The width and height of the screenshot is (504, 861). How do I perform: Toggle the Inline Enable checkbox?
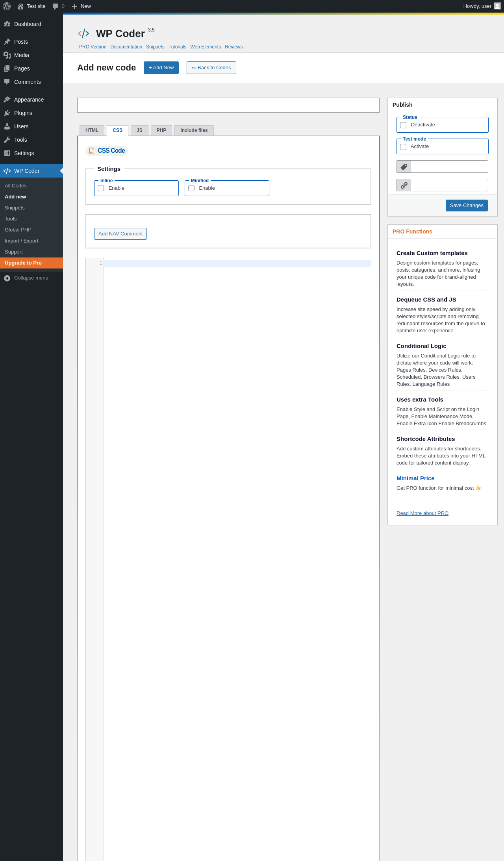(x=101, y=188)
